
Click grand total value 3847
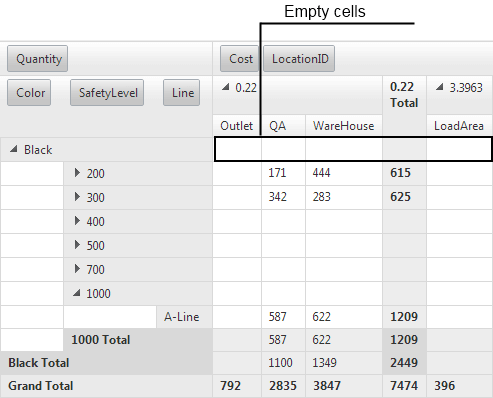pos(344,386)
